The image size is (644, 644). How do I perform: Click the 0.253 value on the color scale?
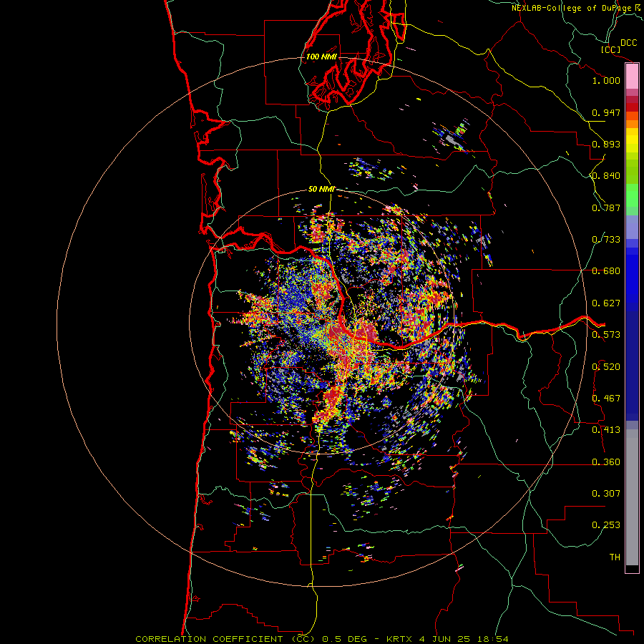(606, 525)
